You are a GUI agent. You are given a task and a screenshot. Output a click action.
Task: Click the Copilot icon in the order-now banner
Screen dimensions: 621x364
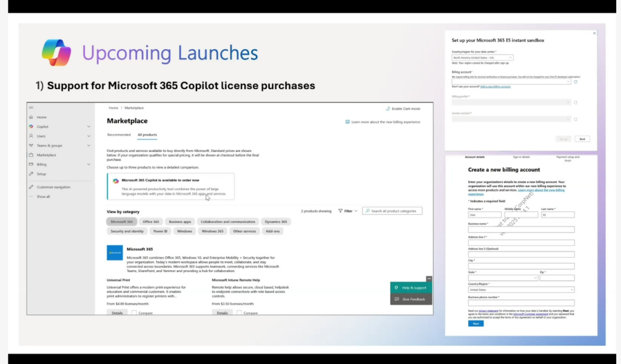click(x=116, y=181)
